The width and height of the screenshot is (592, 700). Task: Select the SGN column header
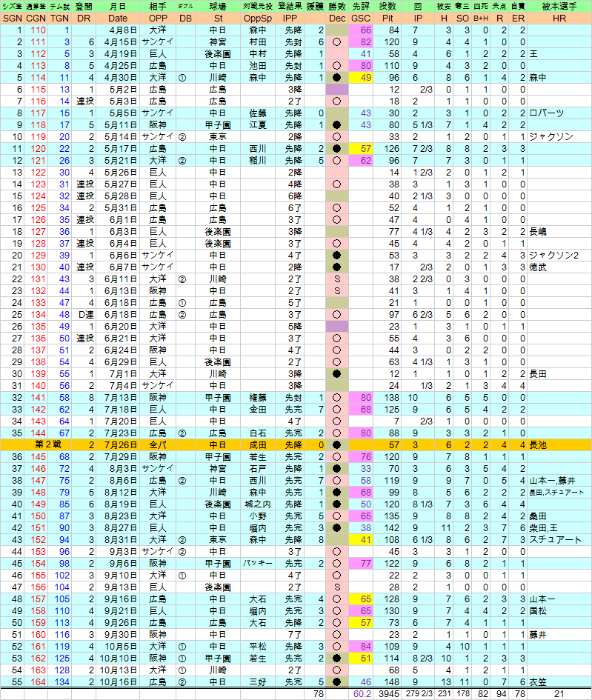[12, 19]
